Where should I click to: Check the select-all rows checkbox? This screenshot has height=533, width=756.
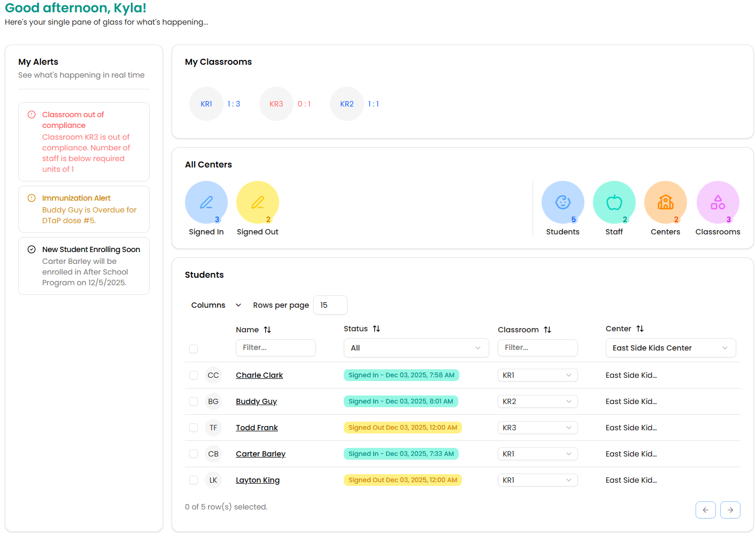pyautogui.click(x=194, y=349)
